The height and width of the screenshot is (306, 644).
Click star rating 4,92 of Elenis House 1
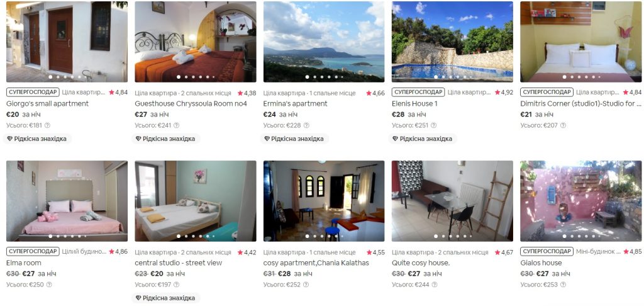(504, 93)
